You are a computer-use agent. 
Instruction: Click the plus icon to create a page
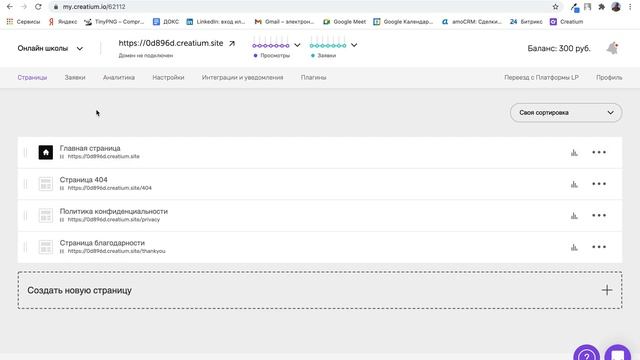(x=607, y=290)
